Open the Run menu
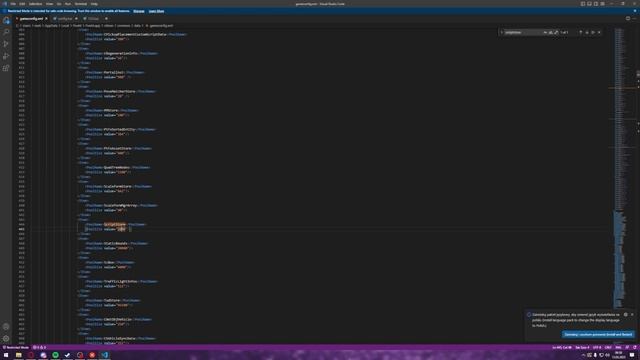 point(68,4)
